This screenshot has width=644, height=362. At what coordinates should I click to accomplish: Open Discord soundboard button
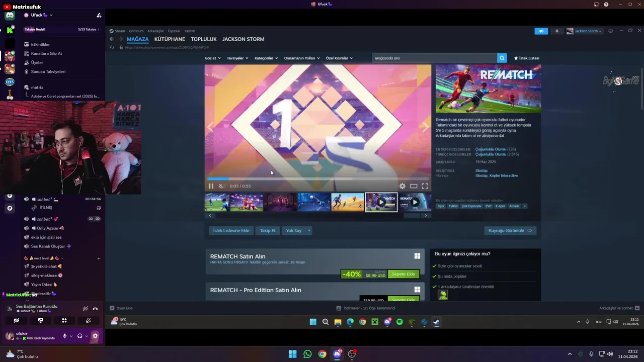click(89, 320)
